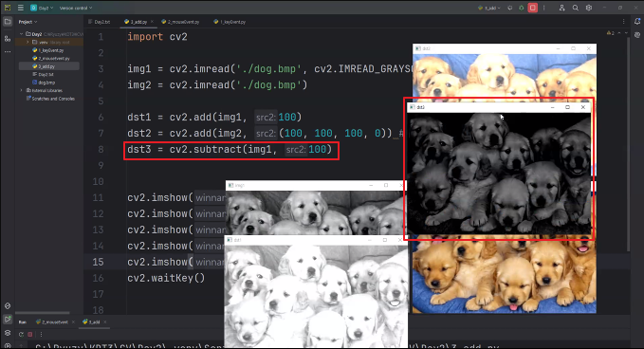Click Stop icon in Run panel toolbar
The image size is (644, 349).
[30, 335]
